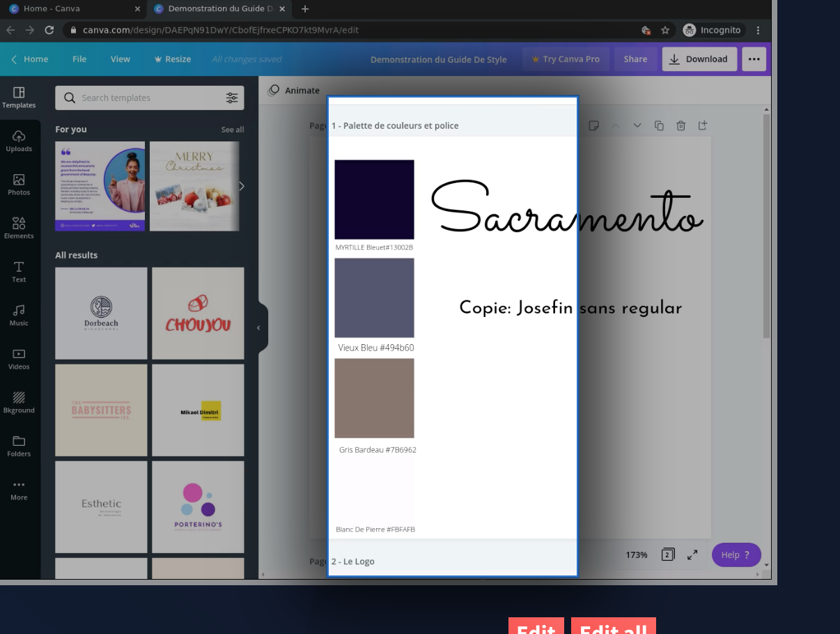Collapse the templates side panel

tap(258, 327)
